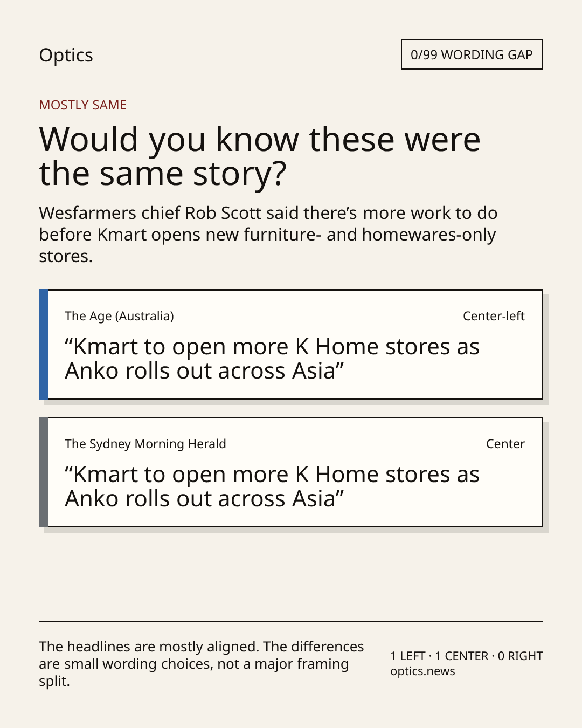Click the Center-left bias label
This screenshot has height=728, width=582.
click(494, 316)
